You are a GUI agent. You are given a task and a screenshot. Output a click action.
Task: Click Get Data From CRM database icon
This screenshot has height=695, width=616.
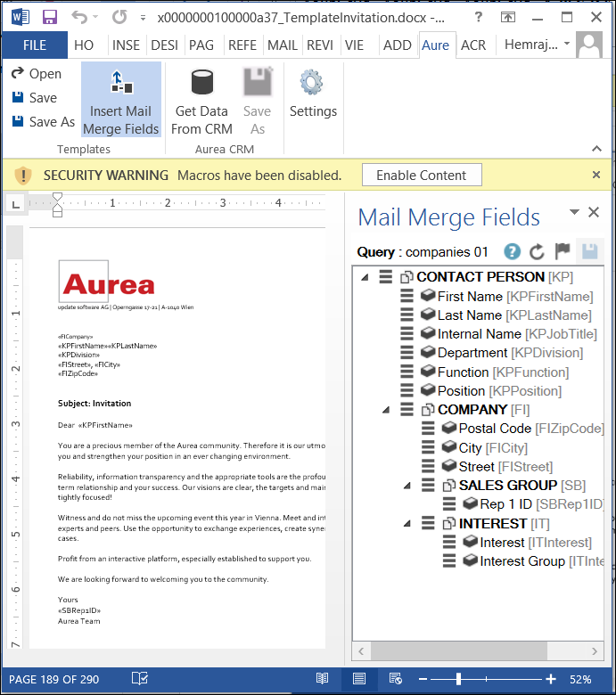(x=202, y=82)
